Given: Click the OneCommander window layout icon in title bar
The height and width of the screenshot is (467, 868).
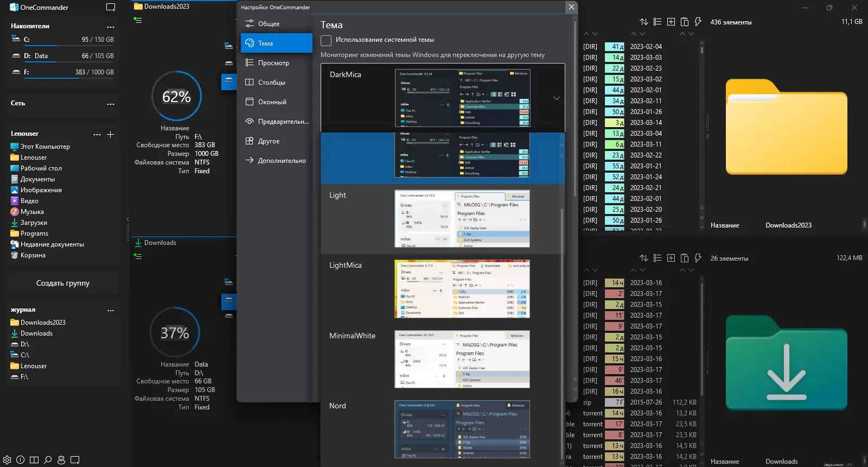Looking at the screenshot, I should pyautogui.click(x=111, y=8).
